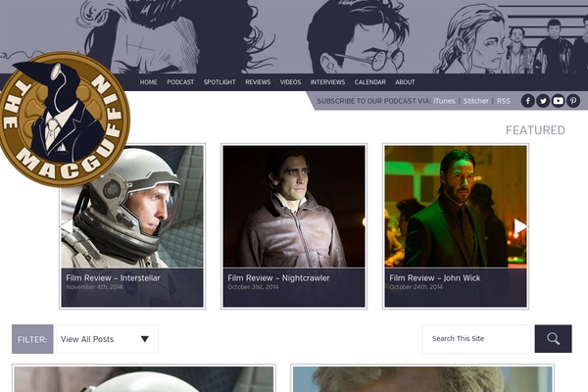
Task: Open the Interviews menu item
Action: [327, 82]
